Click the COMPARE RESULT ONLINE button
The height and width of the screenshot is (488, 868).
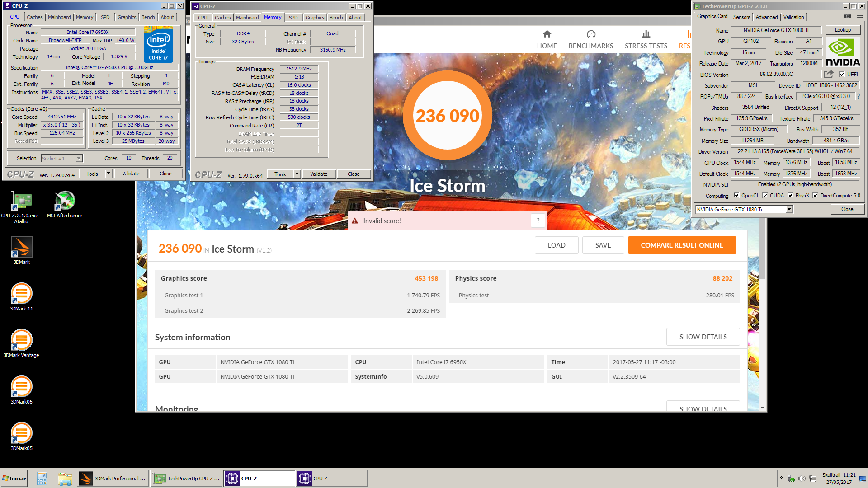pos(682,245)
